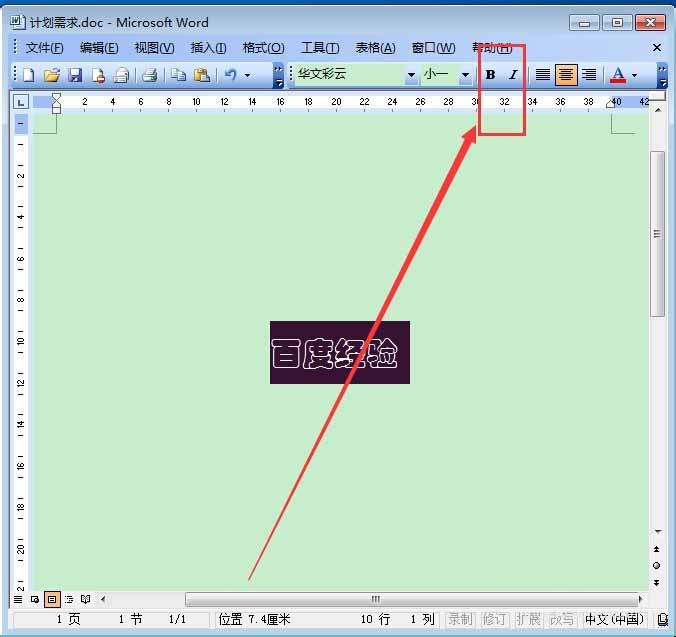
Task: Create a new blank document
Action: (28, 75)
